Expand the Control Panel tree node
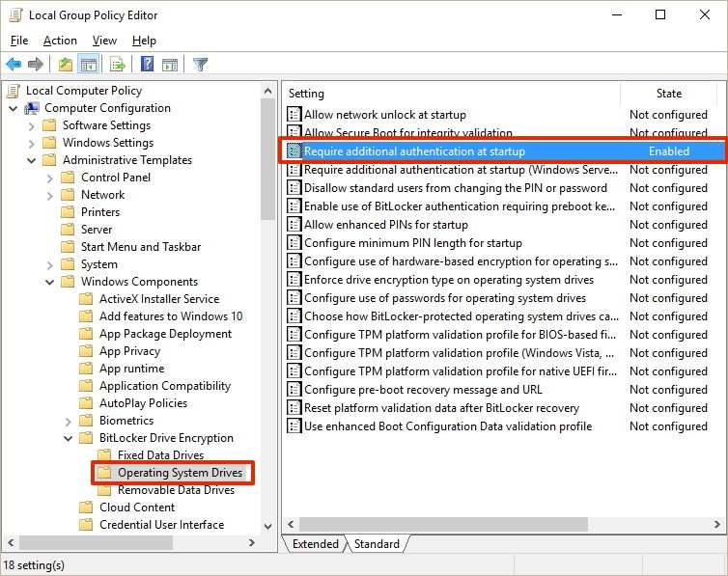The width and height of the screenshot is (728, 576). (x=50, y=178)
